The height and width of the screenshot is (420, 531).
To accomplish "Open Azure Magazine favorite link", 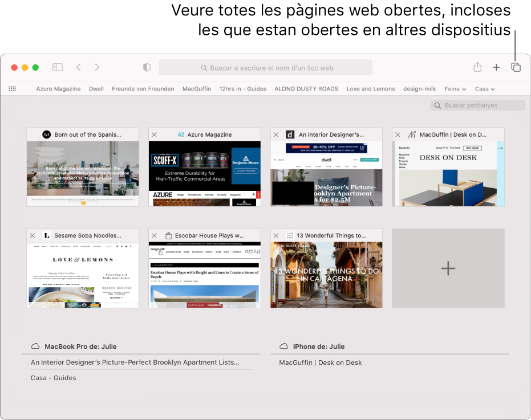I will point(58,89).
